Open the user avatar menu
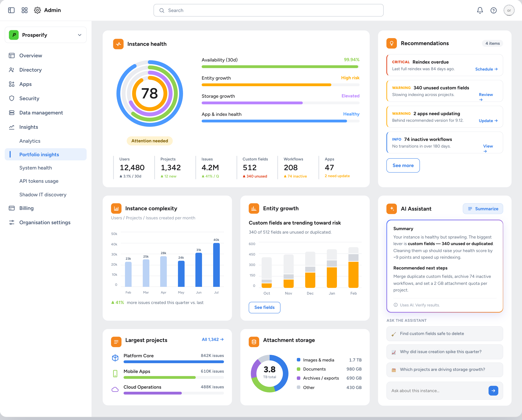This screenshot has width=522, height=420. coord(509,10)
